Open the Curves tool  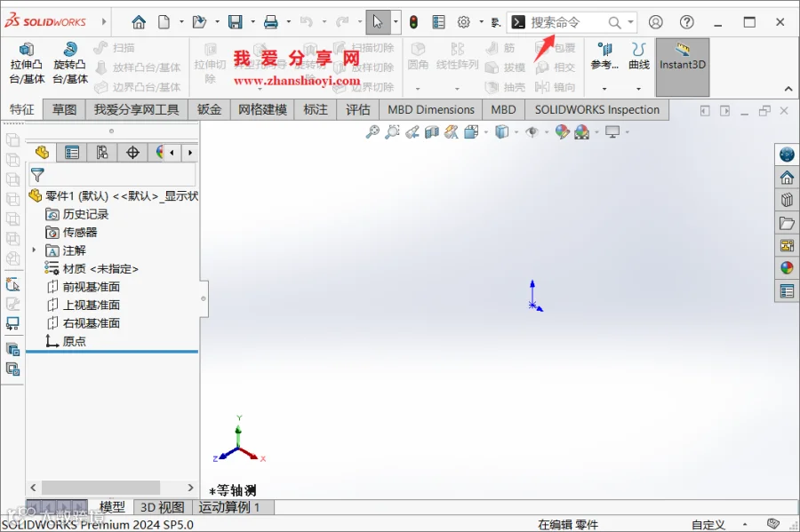pyautogui.click(x=639, y=57)
